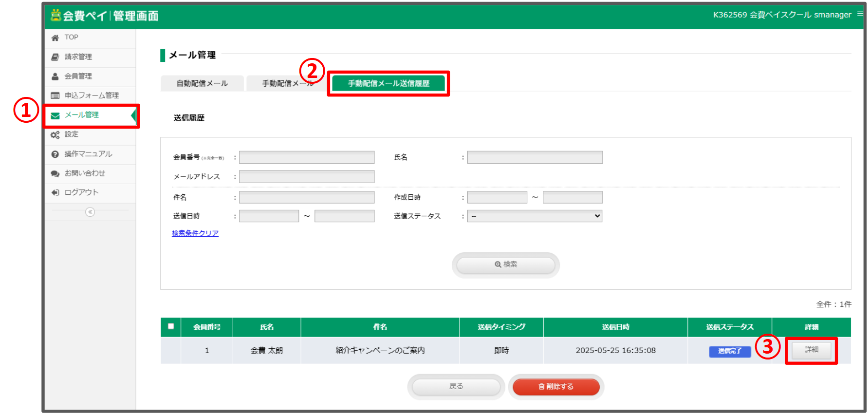The width and height of the screenshot is (868, 416).
Task: Open 設定 via the gears icon
Action: (x=55, y=135)
